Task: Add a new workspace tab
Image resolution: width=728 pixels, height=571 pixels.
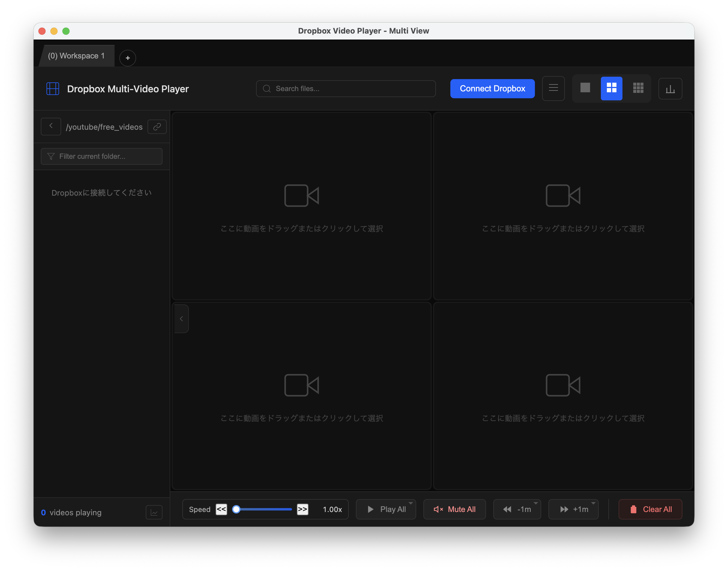Action: click(127, 58)
